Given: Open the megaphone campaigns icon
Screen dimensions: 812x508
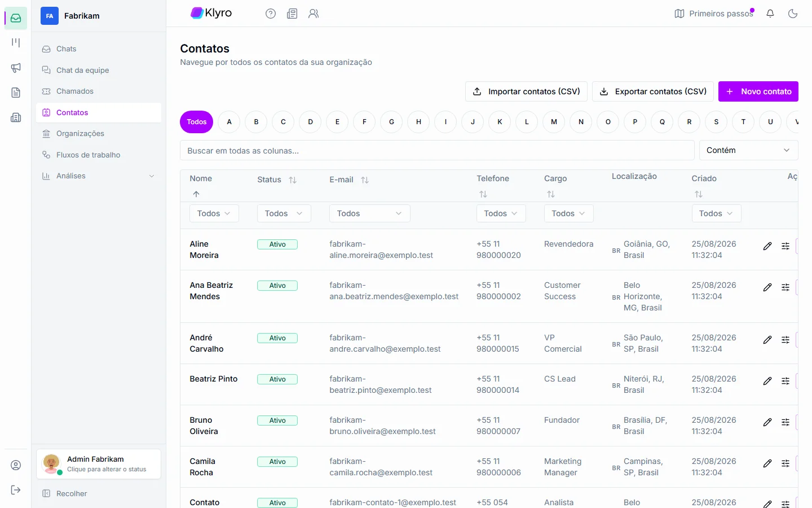Looking at the screenshot, I should (16, 68).
